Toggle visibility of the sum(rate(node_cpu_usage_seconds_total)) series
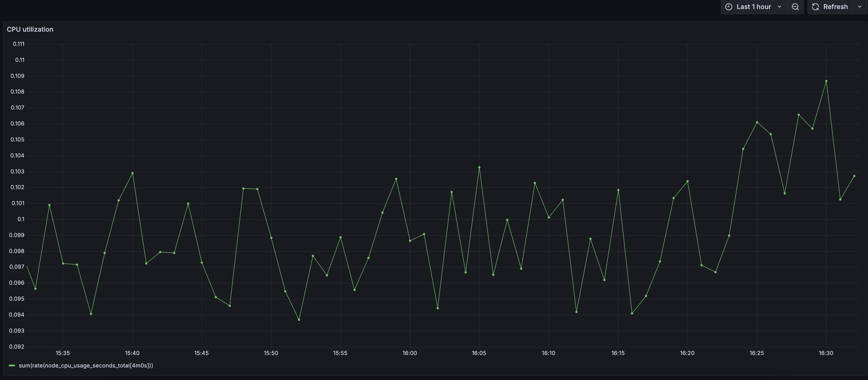 click(x=86, y=365)
